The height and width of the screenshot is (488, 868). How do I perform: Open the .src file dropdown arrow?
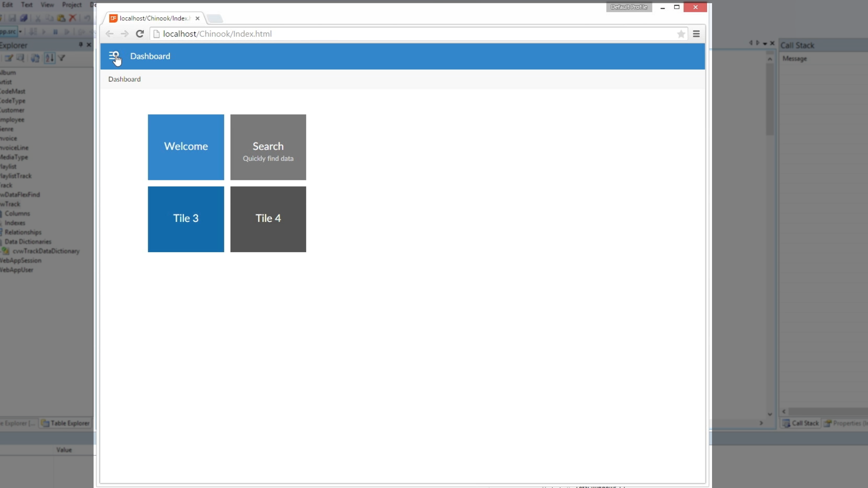[x=20, y=32]
